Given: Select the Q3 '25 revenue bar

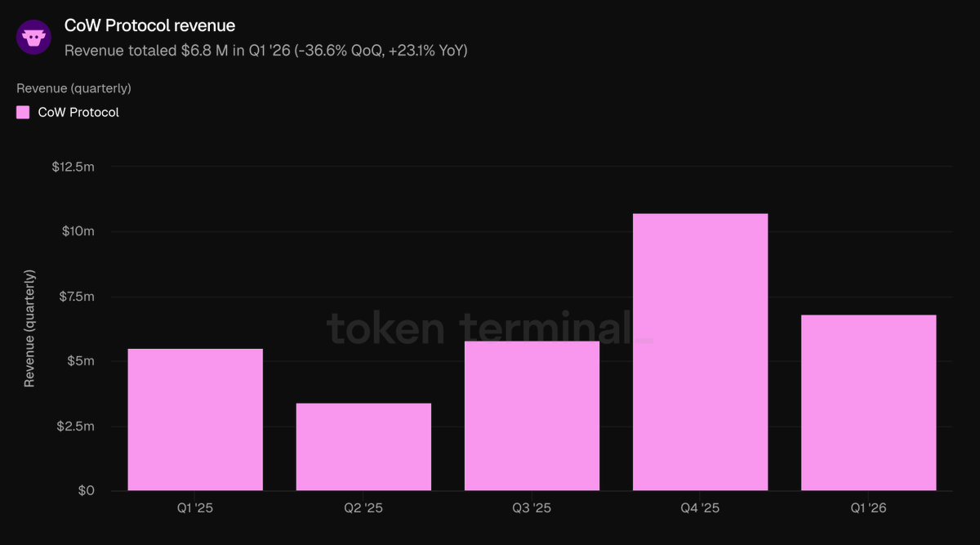Looking at the screenshot, I should pyautogui.click(x=532, y=416).
